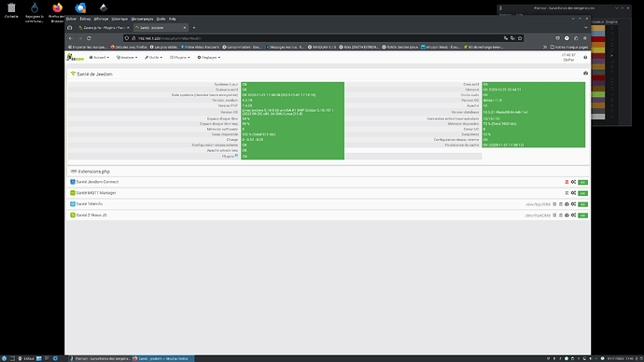Open the Firefox hamburger menu
The width and height of the screenshot is (644, 362).
click(585, 38)
